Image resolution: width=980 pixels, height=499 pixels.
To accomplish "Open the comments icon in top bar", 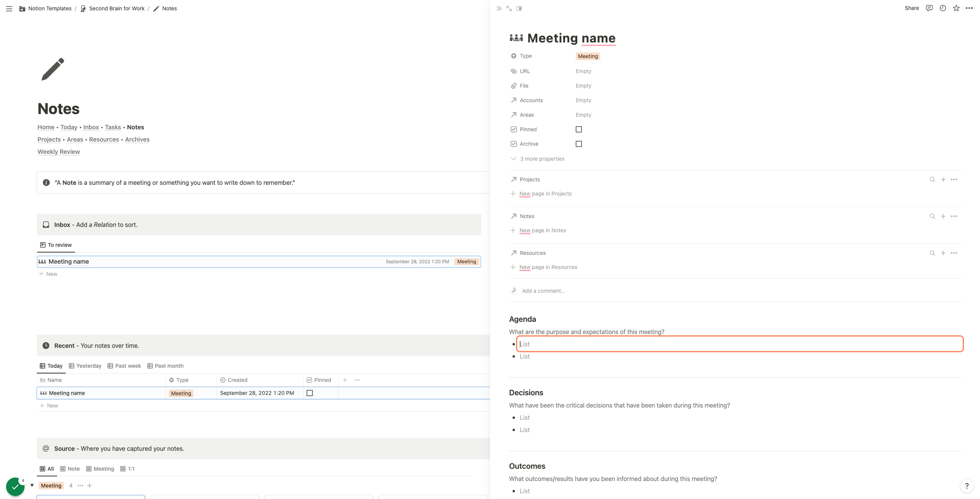I will point(929,8).
